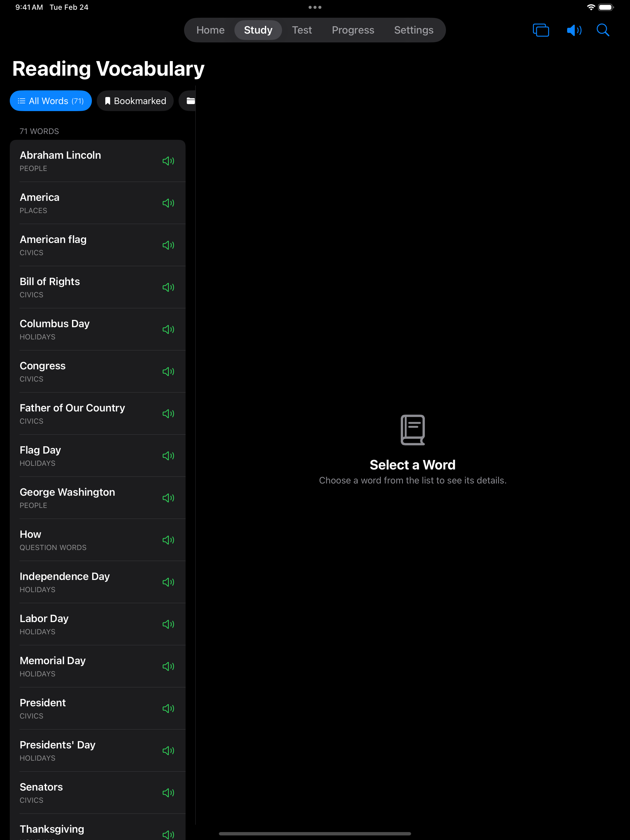
Task: Play audio for the word America
Action: coord(168,203)
